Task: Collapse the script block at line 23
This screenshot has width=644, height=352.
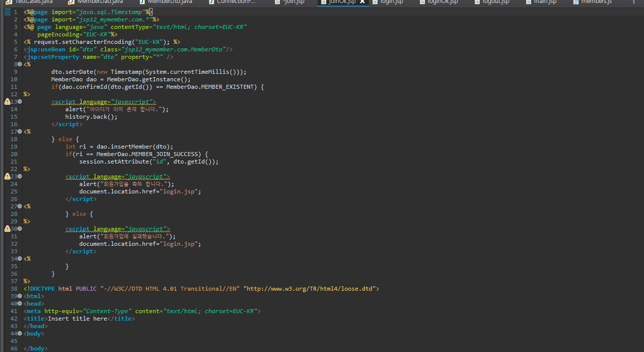Action: (20, 176)
